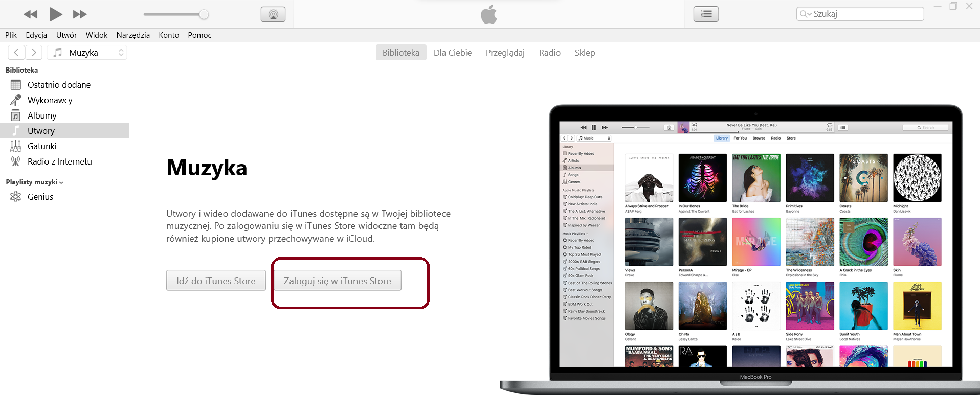Open the Muzyka media type dropdown
Viewport: 980px width, 395px height.
87,52
